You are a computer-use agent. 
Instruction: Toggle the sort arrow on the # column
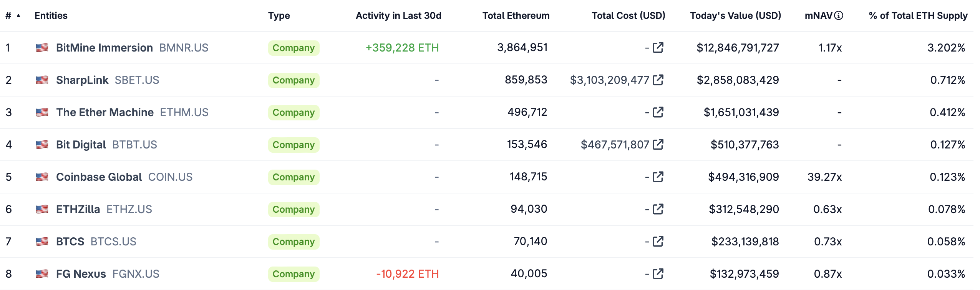tap(18, 15)
